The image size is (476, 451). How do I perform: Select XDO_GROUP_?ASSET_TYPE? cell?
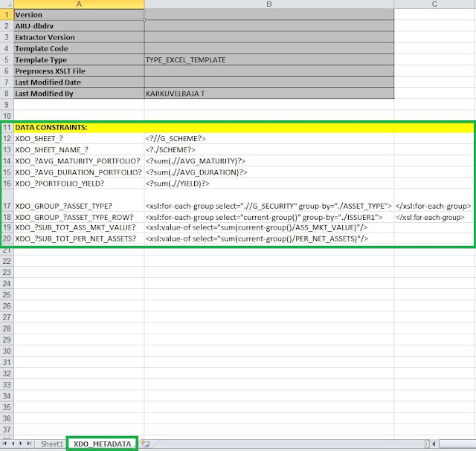click(x=79, y=201)
